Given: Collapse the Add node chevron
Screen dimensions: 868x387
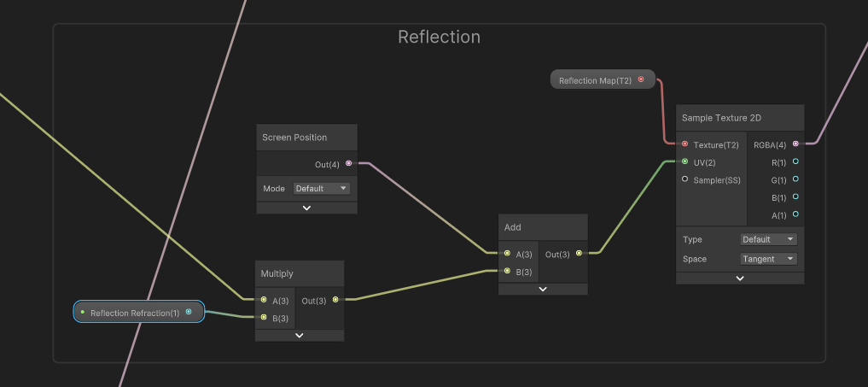Looking at the screenshot, I should (543, 289).
